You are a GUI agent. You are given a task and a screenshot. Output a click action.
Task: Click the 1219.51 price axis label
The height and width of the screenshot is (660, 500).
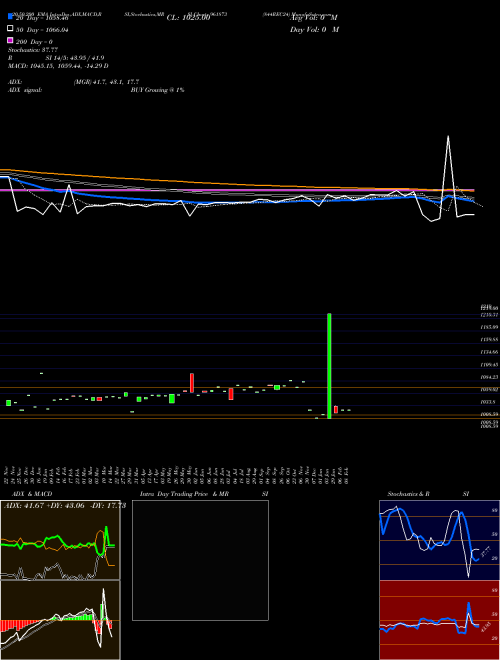tap(490, 314)
